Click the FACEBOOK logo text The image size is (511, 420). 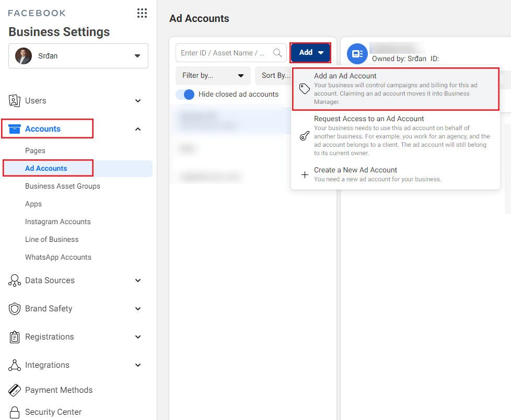click(x=37, y=13)
